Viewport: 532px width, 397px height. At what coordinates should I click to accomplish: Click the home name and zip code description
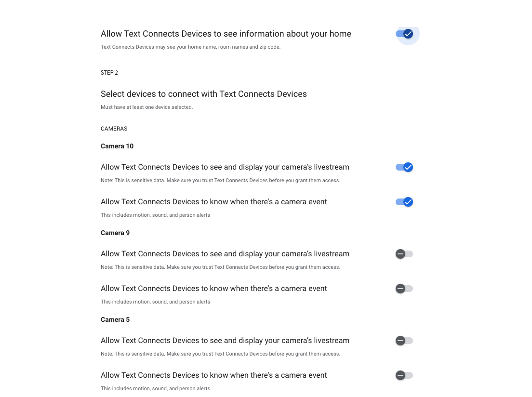coord(190,47)
